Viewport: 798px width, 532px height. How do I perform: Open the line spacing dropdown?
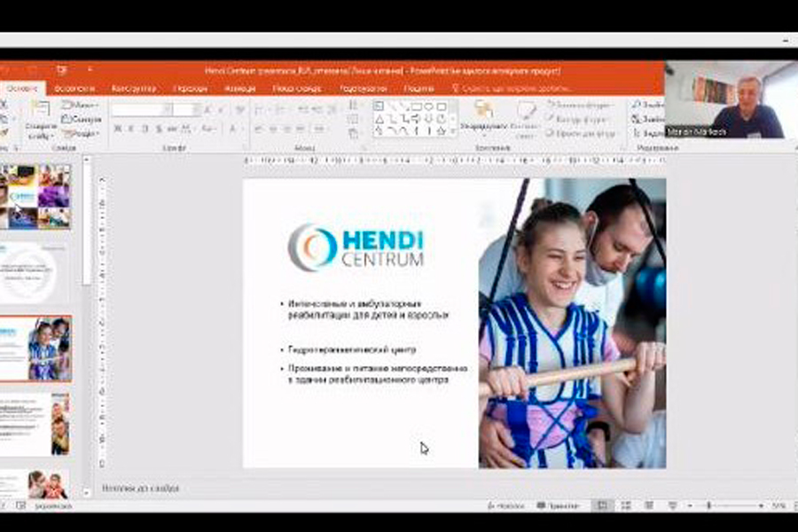click(332, 109)
